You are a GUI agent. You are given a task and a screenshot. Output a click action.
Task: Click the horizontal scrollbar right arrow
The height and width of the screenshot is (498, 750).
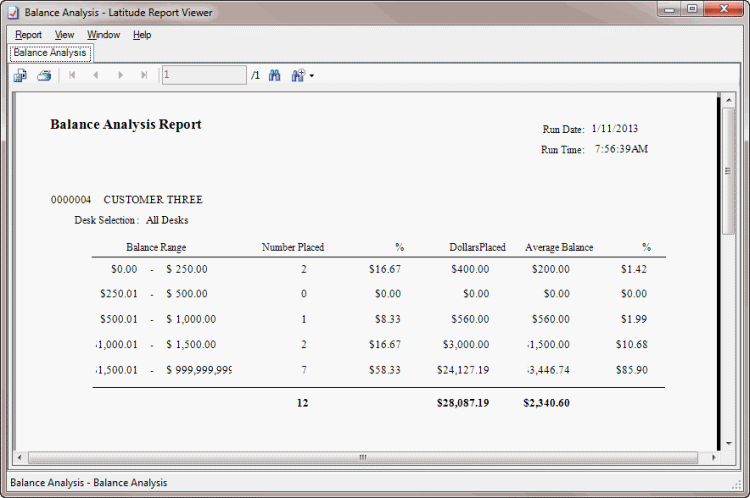pyautogui.click(x=712, y=458)
